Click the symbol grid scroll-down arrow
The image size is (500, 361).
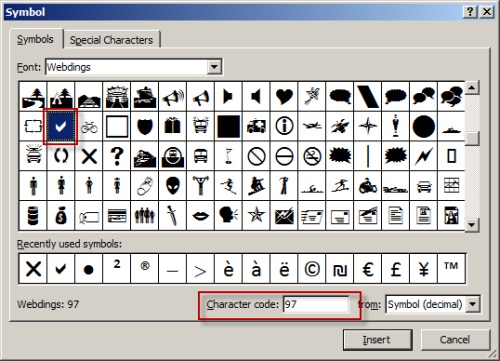[472, 224]
